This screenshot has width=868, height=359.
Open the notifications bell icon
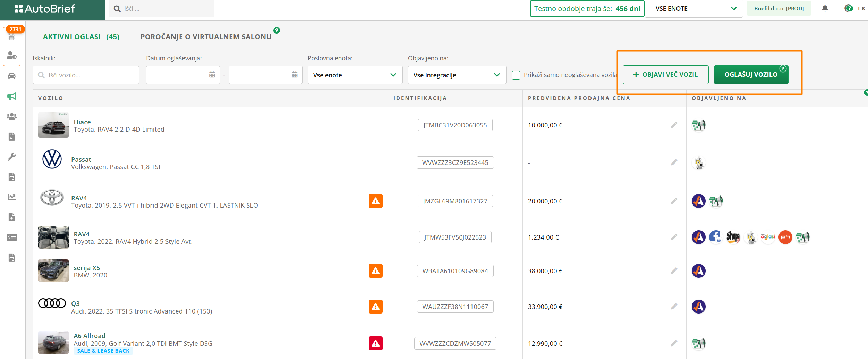pyautogui.click(x=825, y=9)
